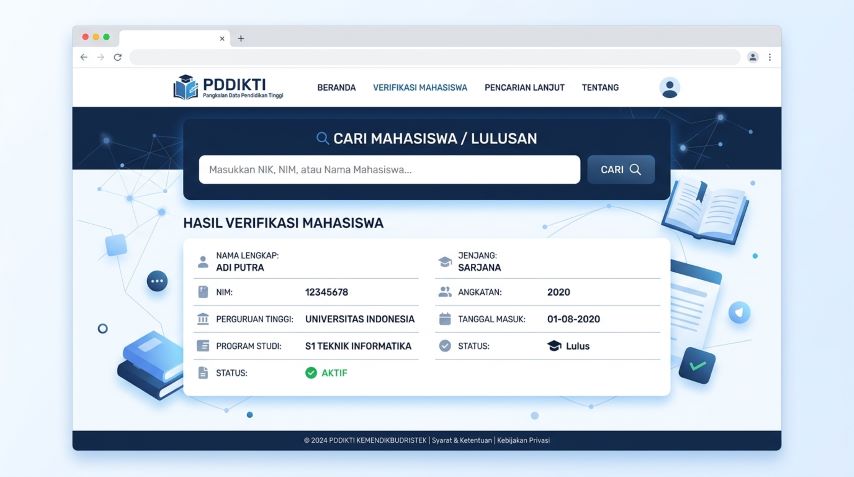Image resolution: width=854 pixels, height=477 pixels.
Task: Open the floating chat bubble icon
Action: click(x=157, y=281)
